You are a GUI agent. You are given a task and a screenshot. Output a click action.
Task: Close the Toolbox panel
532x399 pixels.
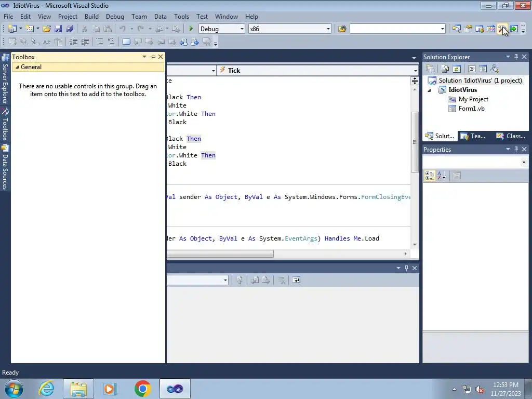click(161, 57)
